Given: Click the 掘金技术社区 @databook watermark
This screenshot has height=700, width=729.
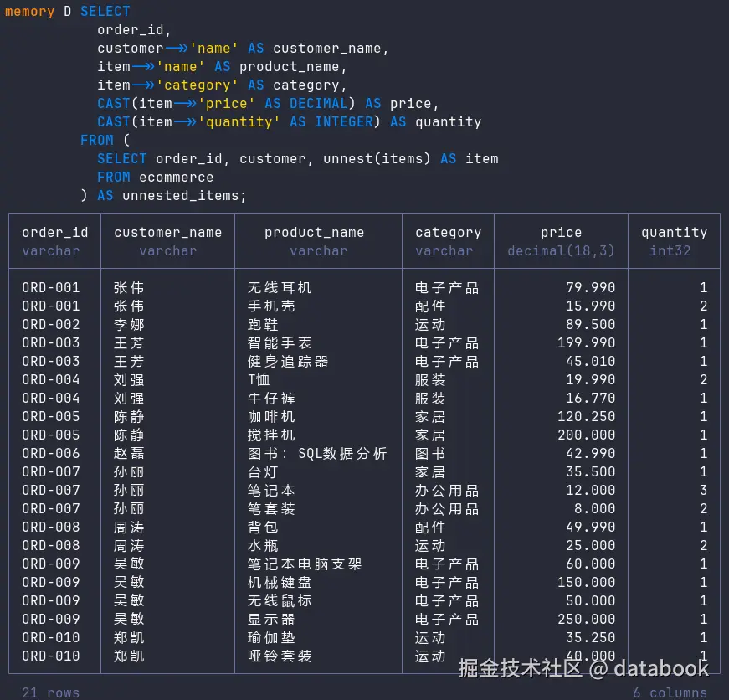Looking at the screenshot, I should pos(583,668).
